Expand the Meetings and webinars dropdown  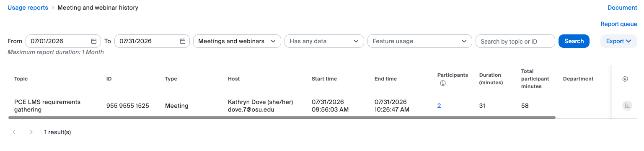[237, 41]
